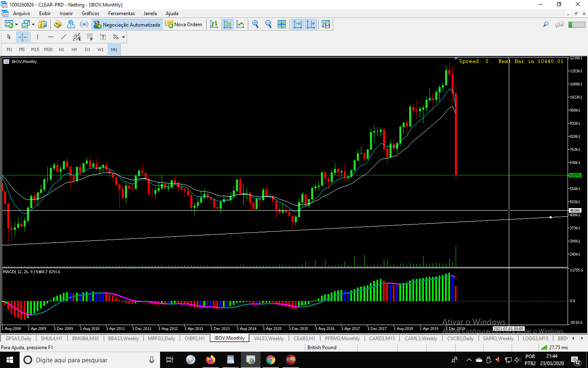The image size is (588, 368).
Task: Switch to the VALE3,Weekly chart tab
Action: click(x=269, y=338)
